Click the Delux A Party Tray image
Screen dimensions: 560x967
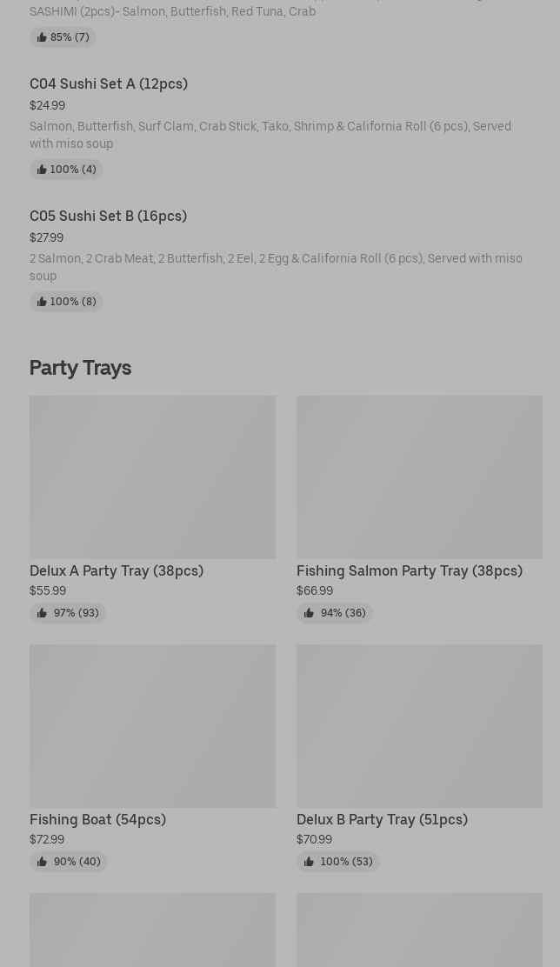click(x=152, y=477)
